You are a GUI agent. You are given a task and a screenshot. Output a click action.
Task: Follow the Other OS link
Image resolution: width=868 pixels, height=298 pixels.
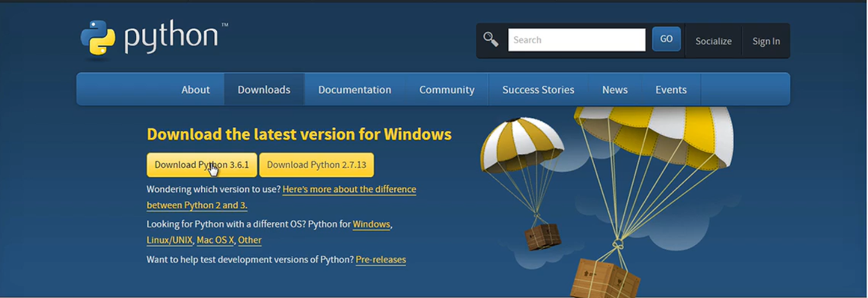click(x=250, y=240)
